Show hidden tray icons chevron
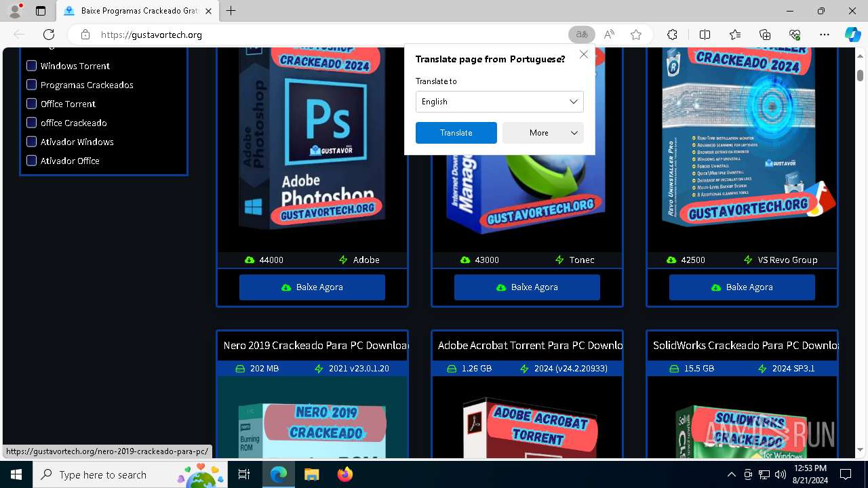The image size is (868, 488). click(x=731, y=474)
